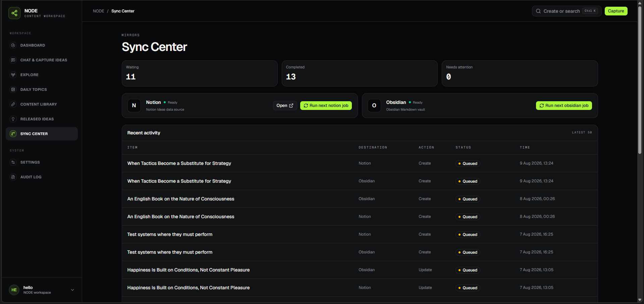The width and height of the screenshot is (644, 304).
Task: Click the Audit Log icon
Action: pos(13,177)
